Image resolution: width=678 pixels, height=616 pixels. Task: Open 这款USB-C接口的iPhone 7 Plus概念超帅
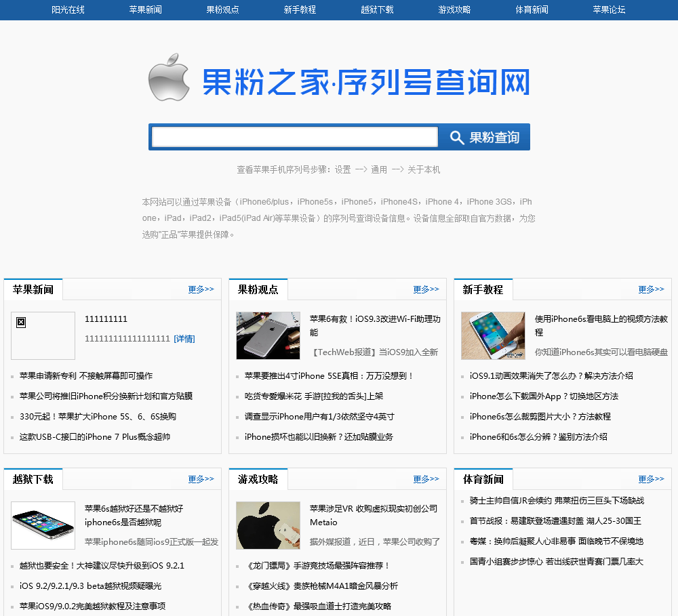95,436
